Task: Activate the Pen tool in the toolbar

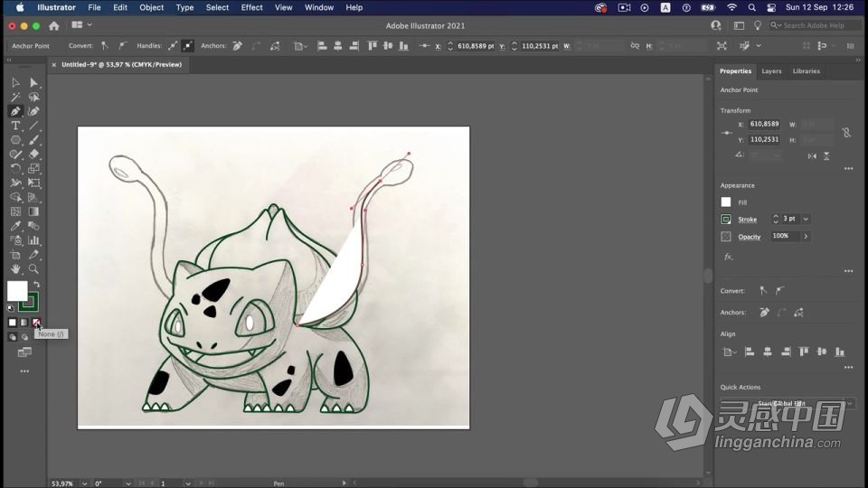Action: tap(15, 111)
